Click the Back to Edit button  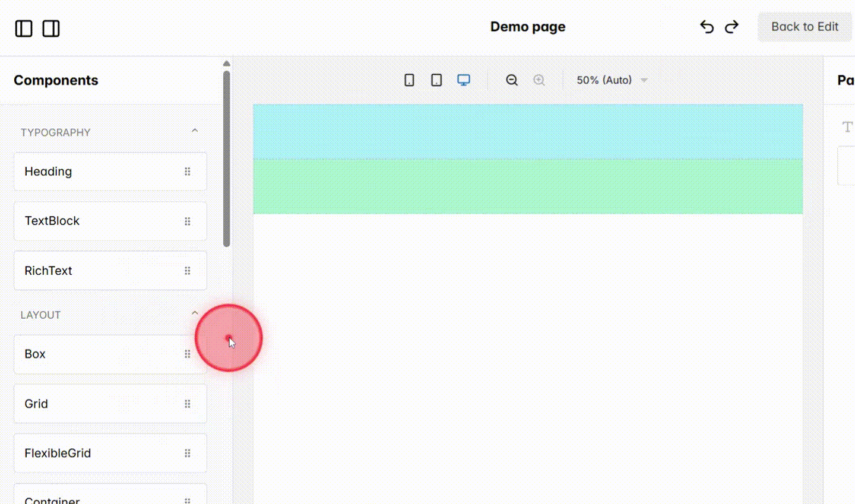805,27
